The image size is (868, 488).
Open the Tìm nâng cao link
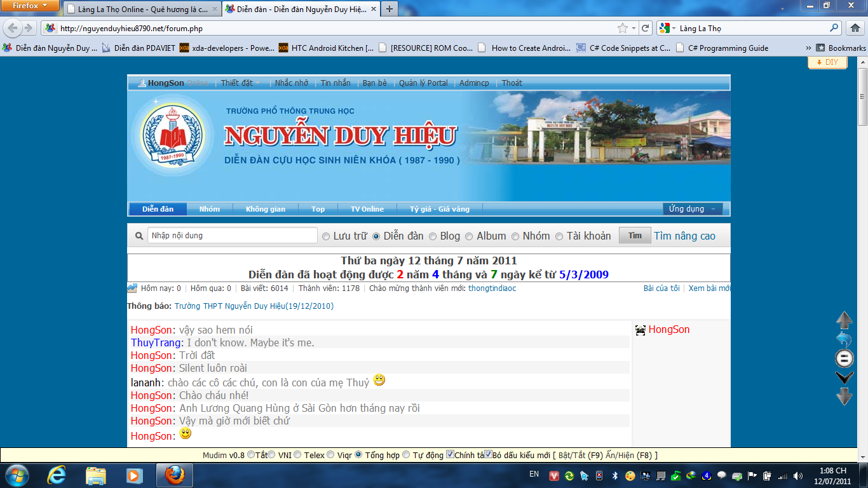point(685,236)
